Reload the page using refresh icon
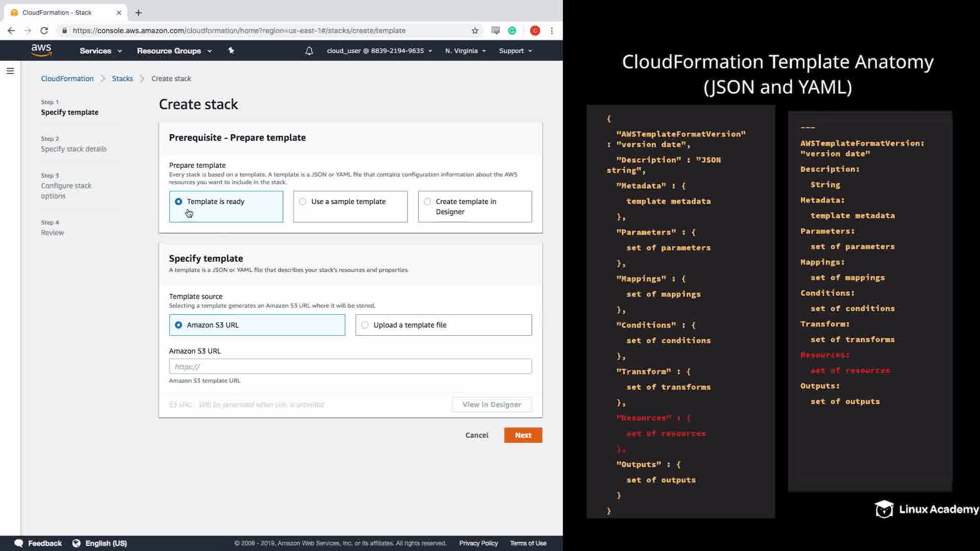 point(44,31)
